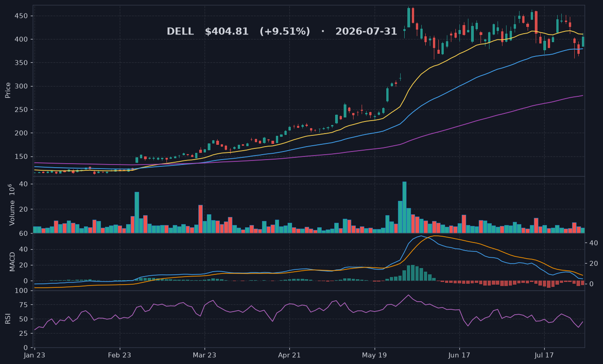Click the RSI line peak near end of May
603x364 pixels.
point(408,295)
